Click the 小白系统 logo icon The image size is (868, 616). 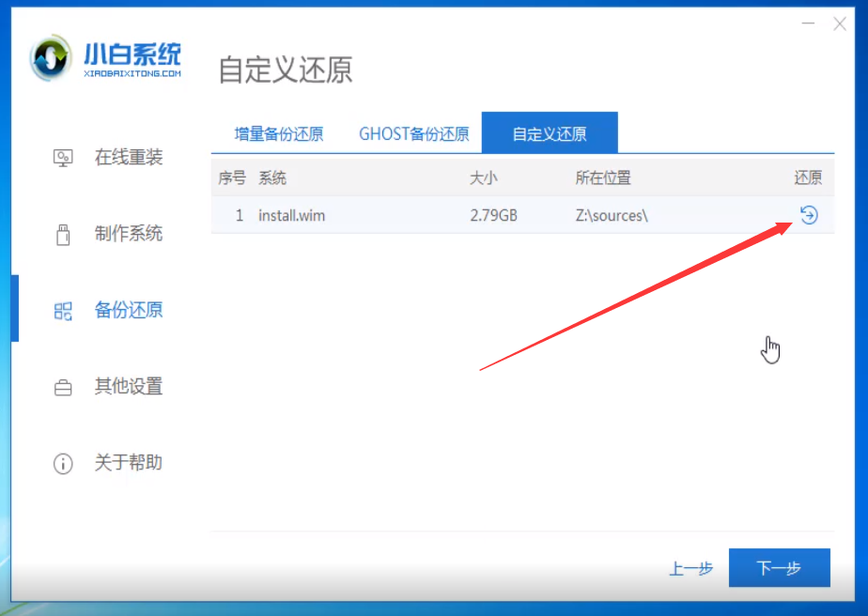pyautogui.click(x=51, y=57)
